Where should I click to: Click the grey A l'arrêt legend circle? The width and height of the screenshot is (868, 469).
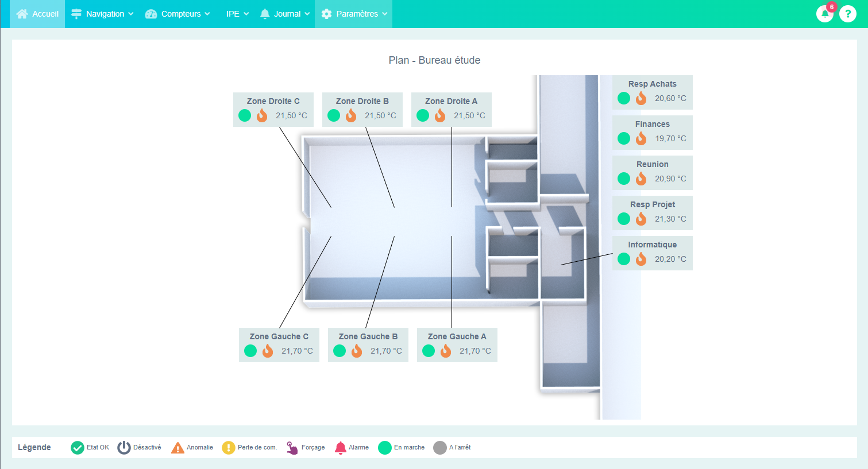[440, 448]
